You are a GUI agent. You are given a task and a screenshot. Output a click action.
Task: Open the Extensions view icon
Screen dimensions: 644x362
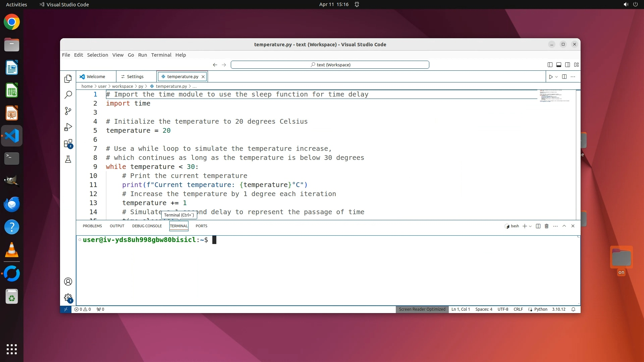[x=68, y=144]
